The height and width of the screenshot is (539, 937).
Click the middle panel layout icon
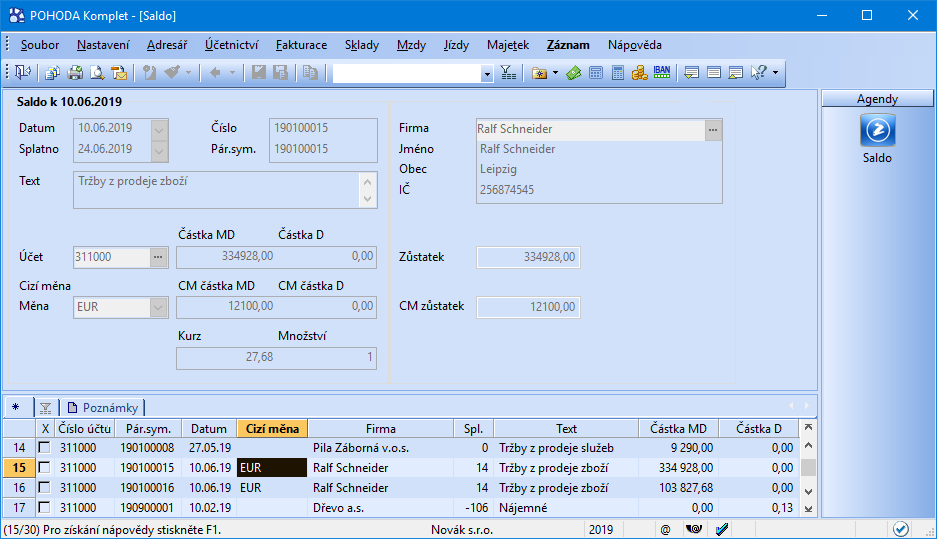tap(714, 73)
